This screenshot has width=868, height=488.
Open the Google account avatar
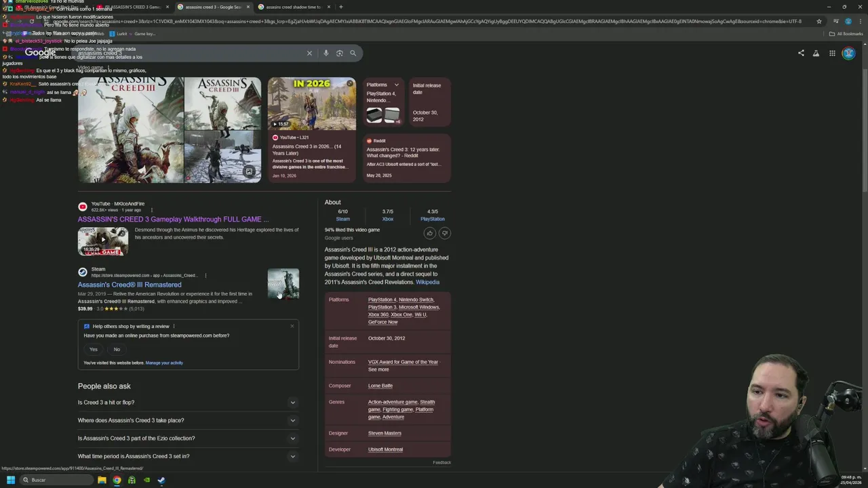pyautogui.click(x=848, y=53)
